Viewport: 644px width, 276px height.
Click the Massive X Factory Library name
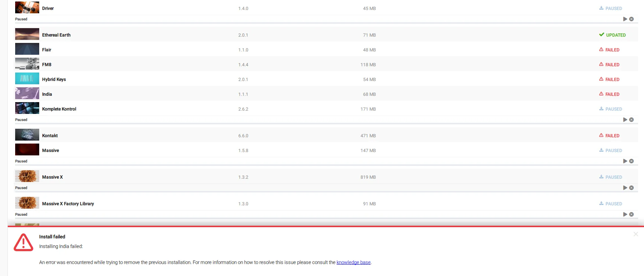68,203
